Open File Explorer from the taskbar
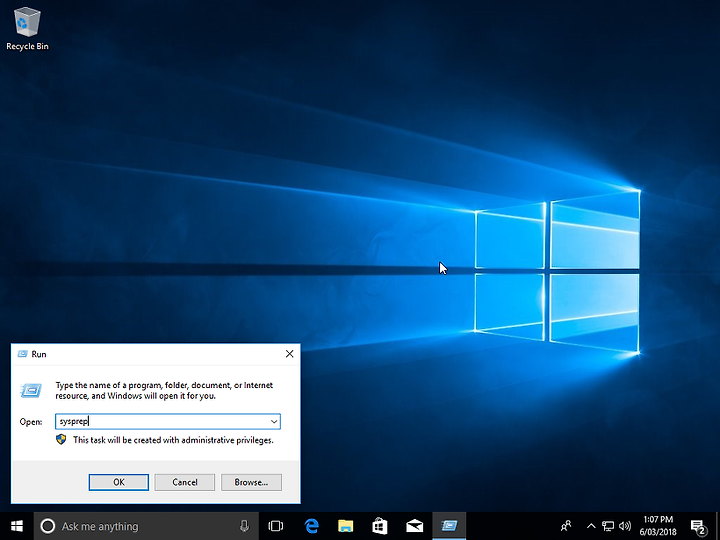Screen dimensions: 720x540 coord(346,526)
